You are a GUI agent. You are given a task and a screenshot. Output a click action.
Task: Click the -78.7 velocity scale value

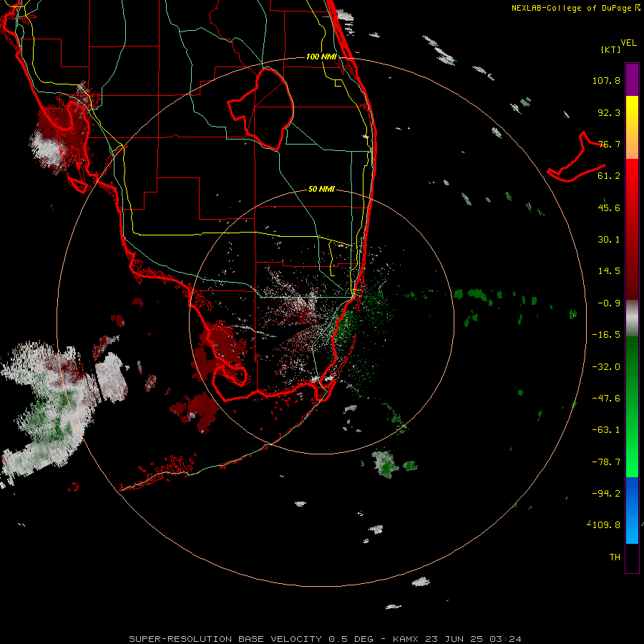606,462
